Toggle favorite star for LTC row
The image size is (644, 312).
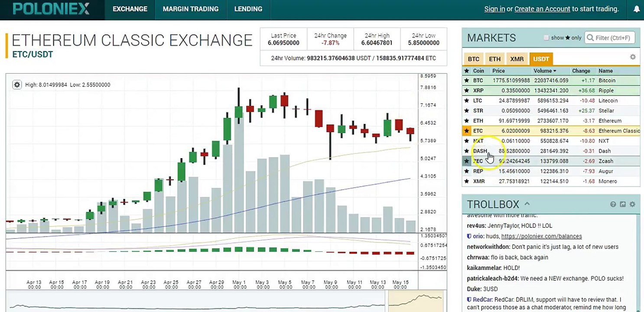point(467,101)
